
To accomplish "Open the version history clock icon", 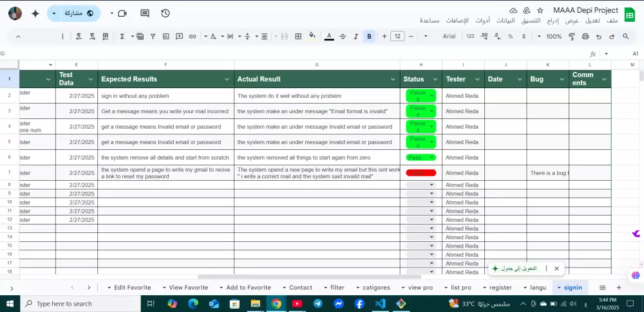I will point(166,13).
